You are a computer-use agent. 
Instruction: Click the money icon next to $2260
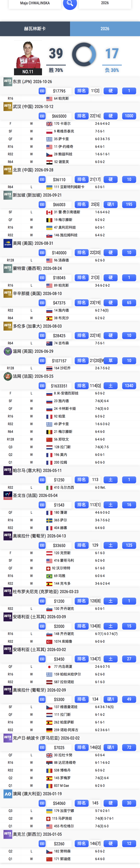point(42,844)
